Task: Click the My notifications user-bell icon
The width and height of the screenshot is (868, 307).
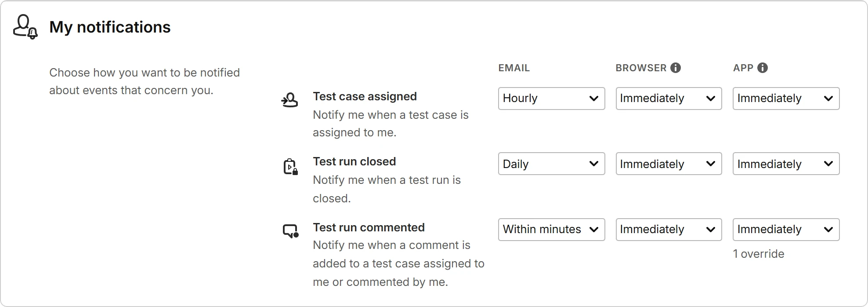Action: [x=25, y=27]
